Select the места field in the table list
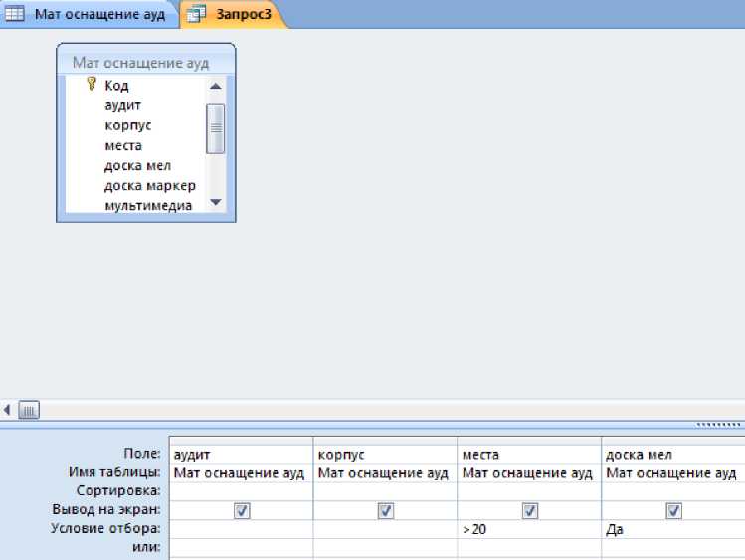The height and width of the screenshot is (560, 745). click(123, 145)
